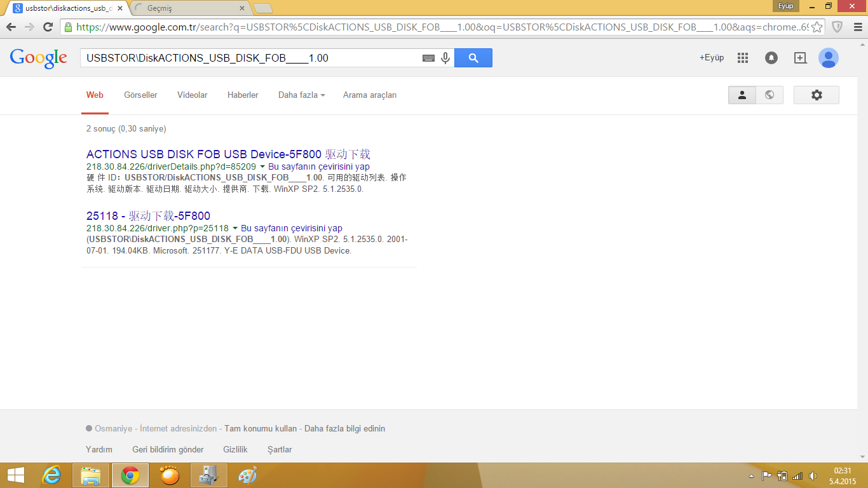This screenshot has width=868, height=488.
Task: Click the Google logo
Action: point(38,58)
